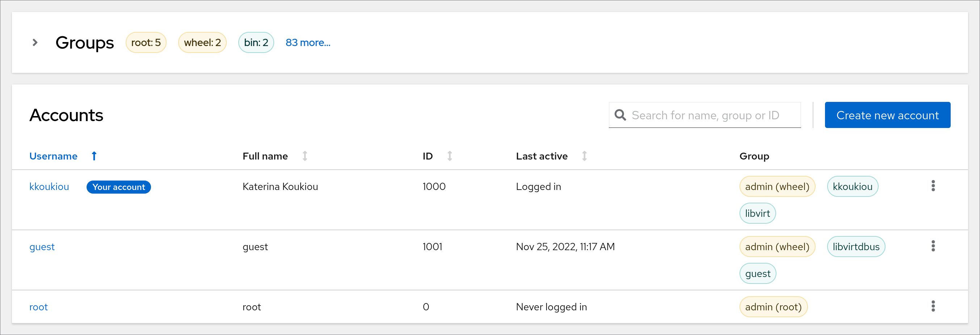
Task: Select the bin: 2 group label
Action: click(x=256, y=43)
